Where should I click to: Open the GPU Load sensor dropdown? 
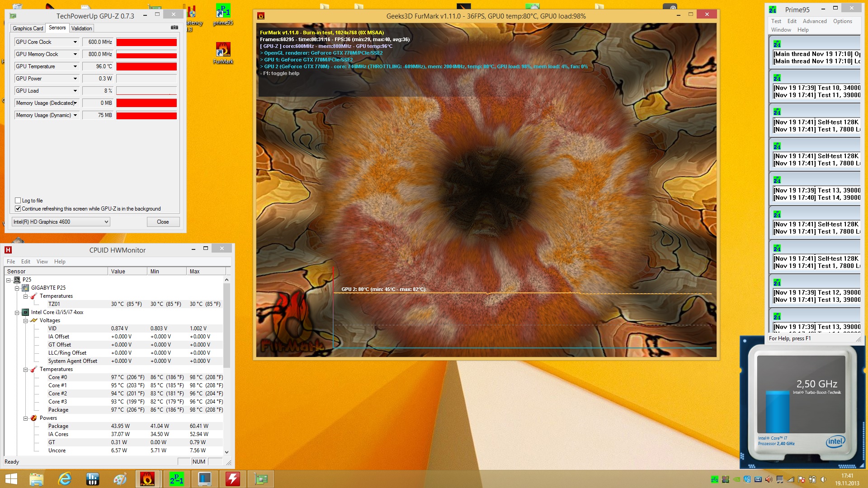(x=75, y=91)
